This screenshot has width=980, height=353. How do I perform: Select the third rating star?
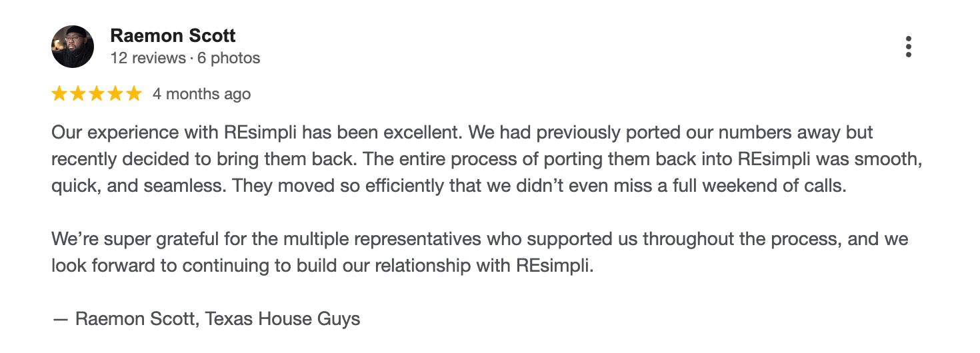point(97,94)
